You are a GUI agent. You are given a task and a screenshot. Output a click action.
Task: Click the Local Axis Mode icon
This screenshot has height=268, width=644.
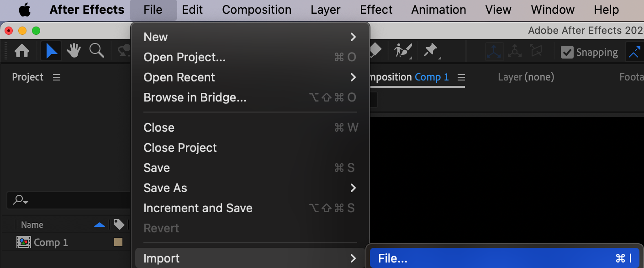pyautogui.click(x=494, y=52)
